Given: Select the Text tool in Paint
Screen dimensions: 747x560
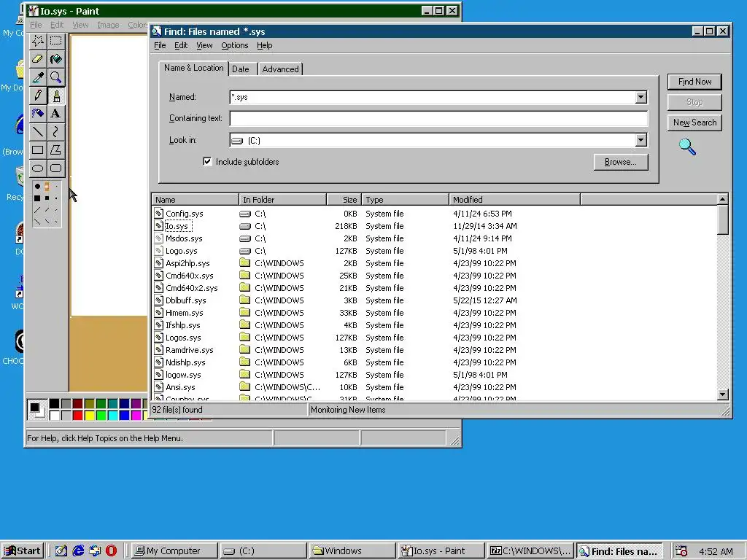Looking at the screenshot, I should (55, 113).
